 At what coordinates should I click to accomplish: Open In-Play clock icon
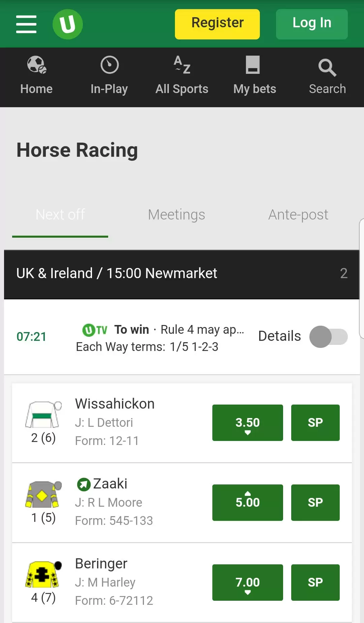pos(110,65)
